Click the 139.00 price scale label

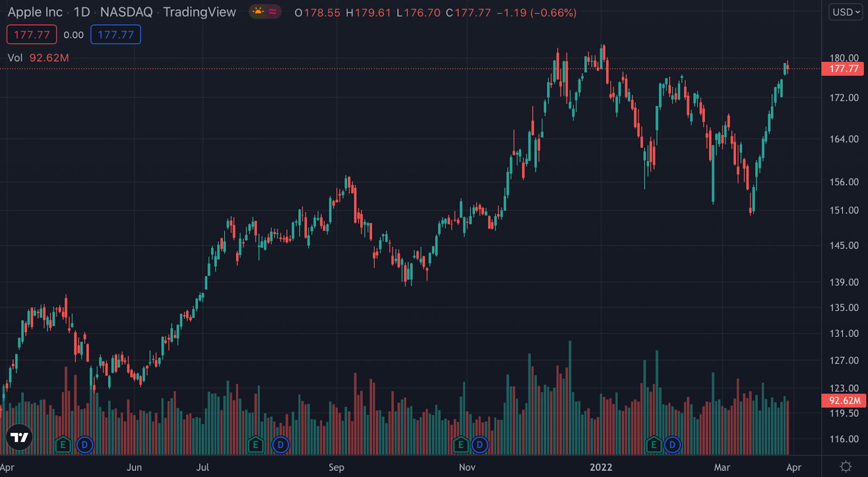pyautogui.click(x=844, y=282)
